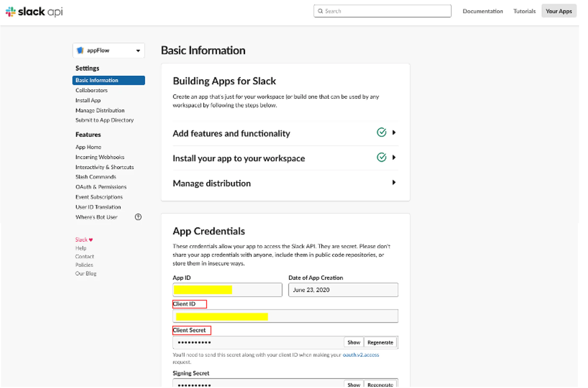Viewport: 588px width, 388px height.
Task: Open the Documentation menu item
Action: tap(483, 11)
